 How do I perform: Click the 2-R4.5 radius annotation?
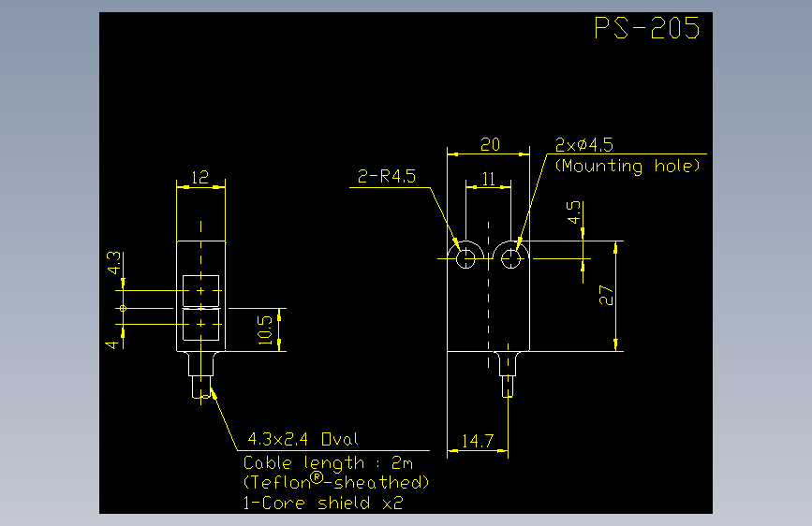pyautogui.click(x=386, y=177)
